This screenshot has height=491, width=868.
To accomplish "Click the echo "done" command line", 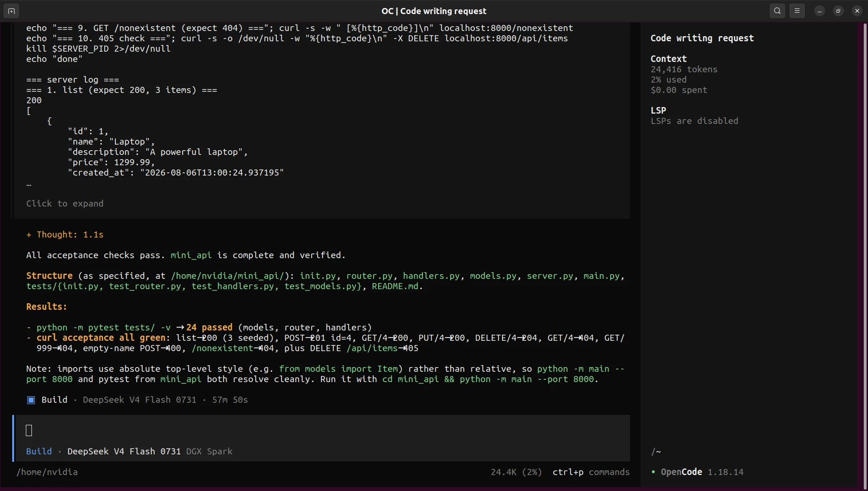I will [54, 59].
